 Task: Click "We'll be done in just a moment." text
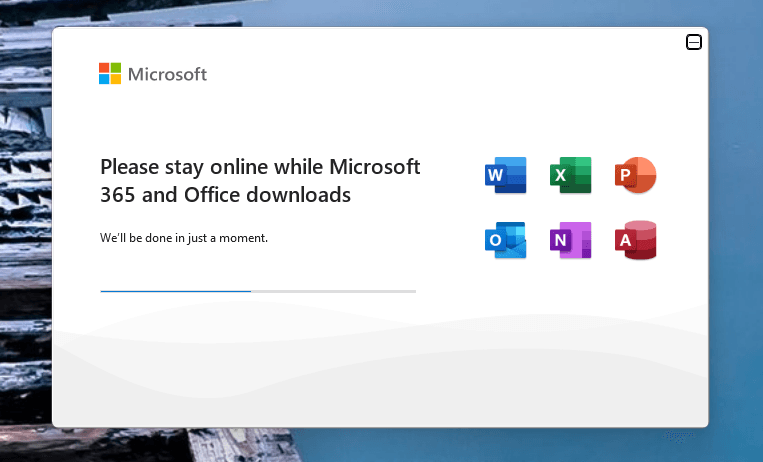[x=184, y=238]
